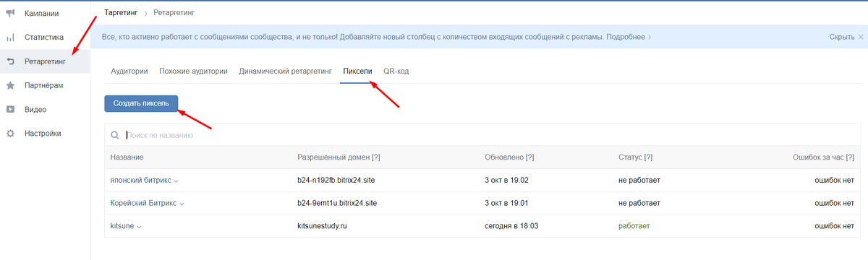Open Статистика in sidebar
This screenshot has height=260, width=868.
45,38
